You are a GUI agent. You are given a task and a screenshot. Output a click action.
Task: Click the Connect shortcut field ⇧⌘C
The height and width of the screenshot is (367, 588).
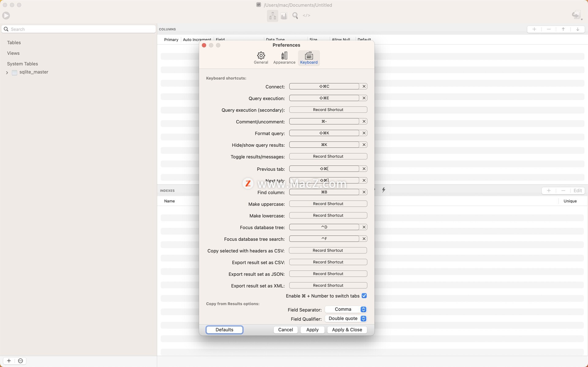click(x=324, y=86)
